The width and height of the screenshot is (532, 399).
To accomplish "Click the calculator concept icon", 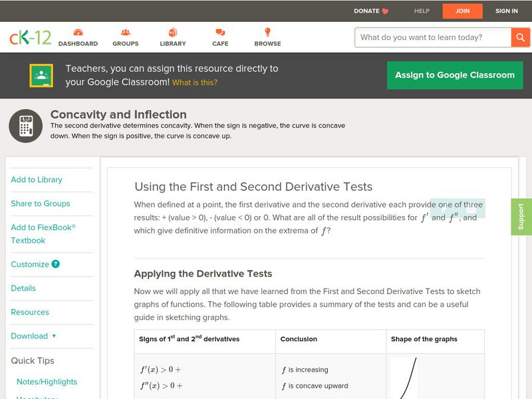I will pyautogui.click(x=27, y=126).
